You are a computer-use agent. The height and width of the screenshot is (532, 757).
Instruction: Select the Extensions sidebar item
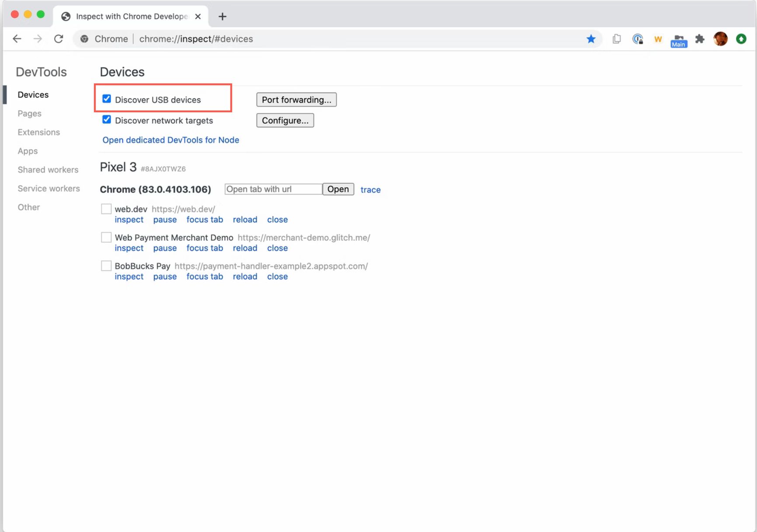coord(38,132)
